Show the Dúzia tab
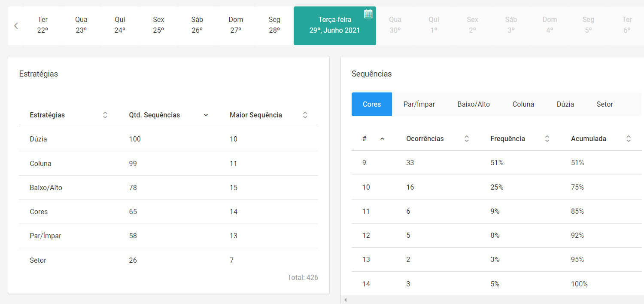The image size is (644, 304). click(565, 104)
